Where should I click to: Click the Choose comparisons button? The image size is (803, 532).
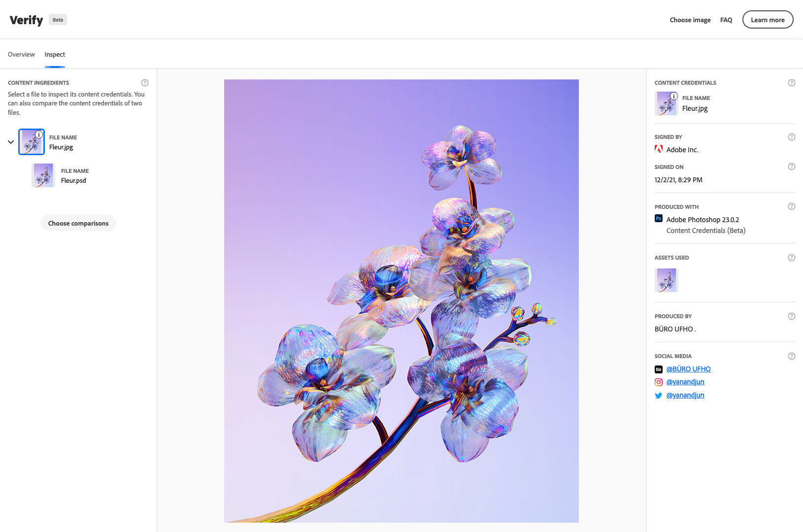(x=78, y=223)
